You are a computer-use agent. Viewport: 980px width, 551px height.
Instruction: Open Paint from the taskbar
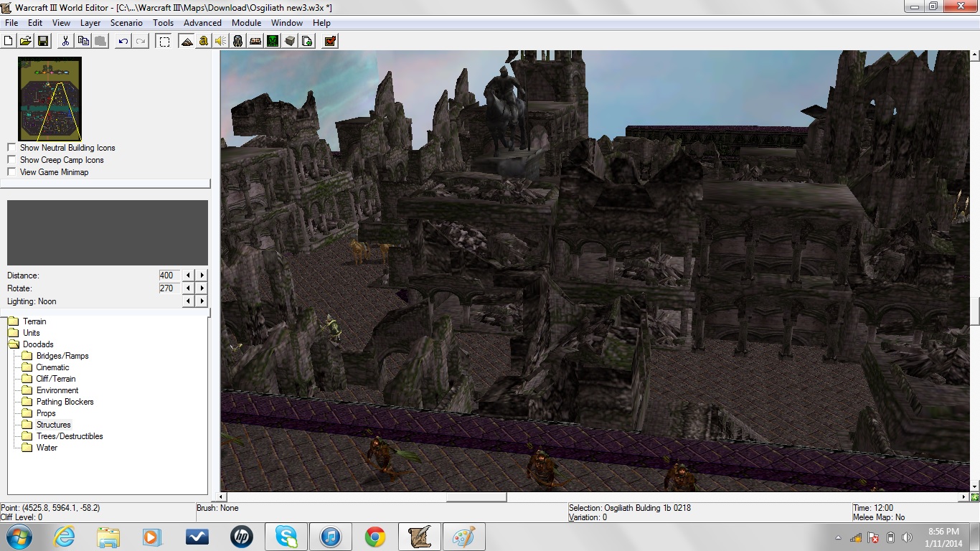463,537
